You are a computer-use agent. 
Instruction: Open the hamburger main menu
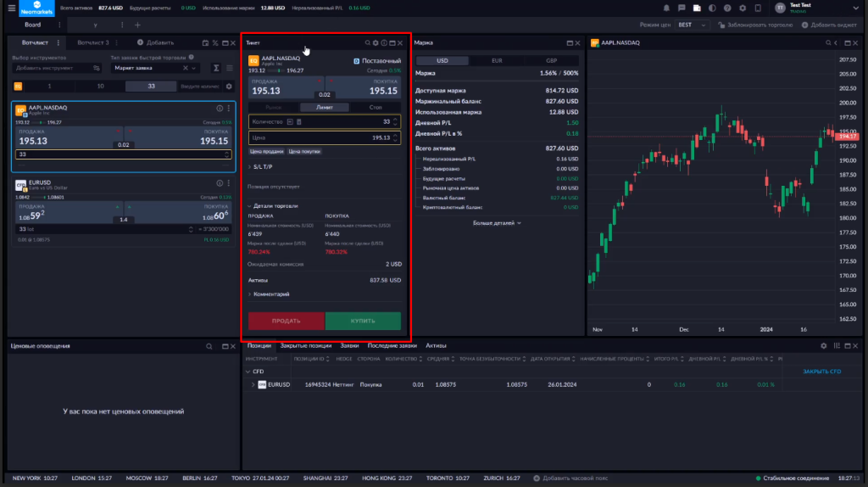point(11,8)
